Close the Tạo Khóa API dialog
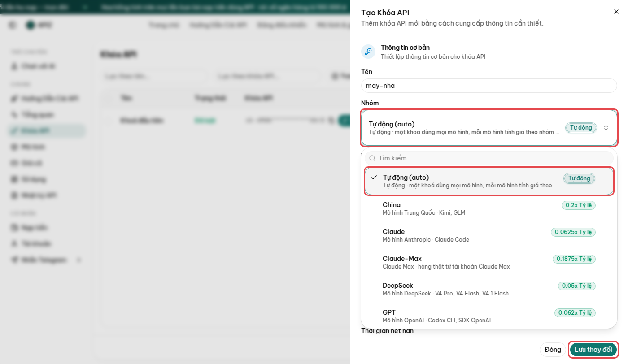 tap(616, 12)
